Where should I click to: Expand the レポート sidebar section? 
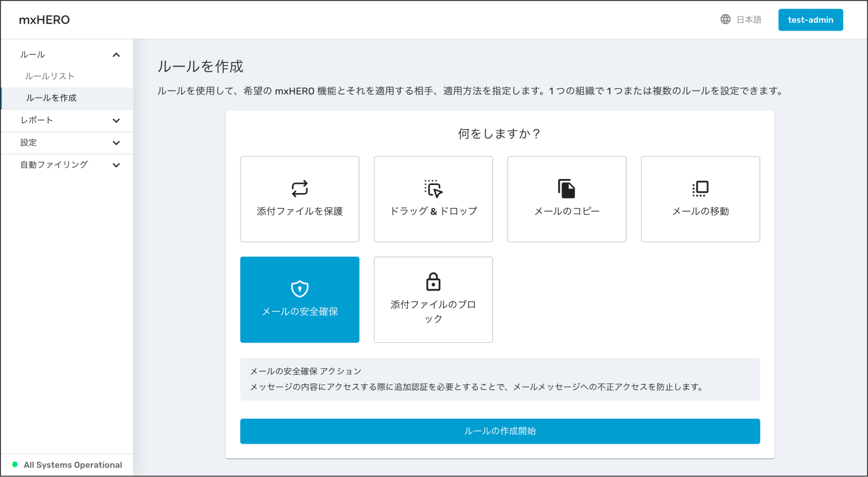click(67, 120)
